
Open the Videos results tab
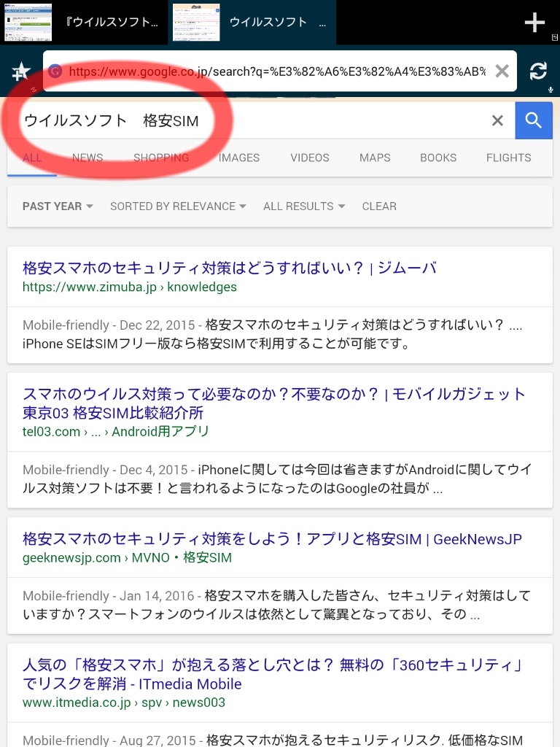(x=309, y=158)
